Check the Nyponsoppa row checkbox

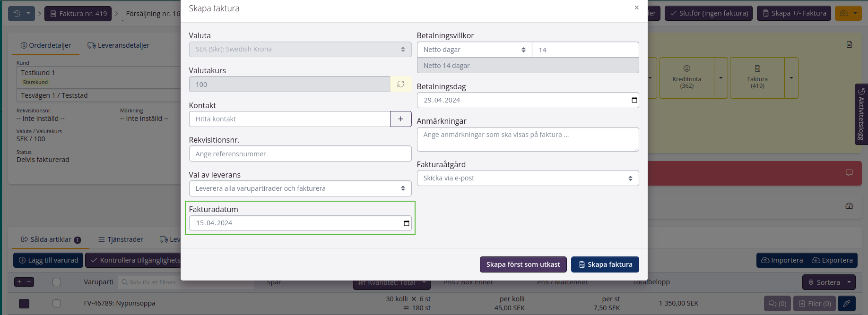(57, 303)
